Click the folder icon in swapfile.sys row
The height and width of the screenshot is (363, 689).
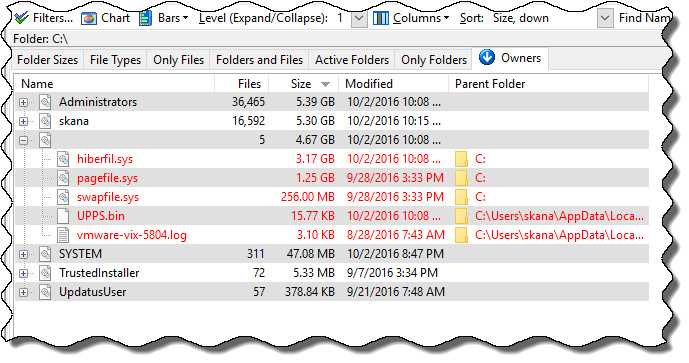tap(461, 197)
